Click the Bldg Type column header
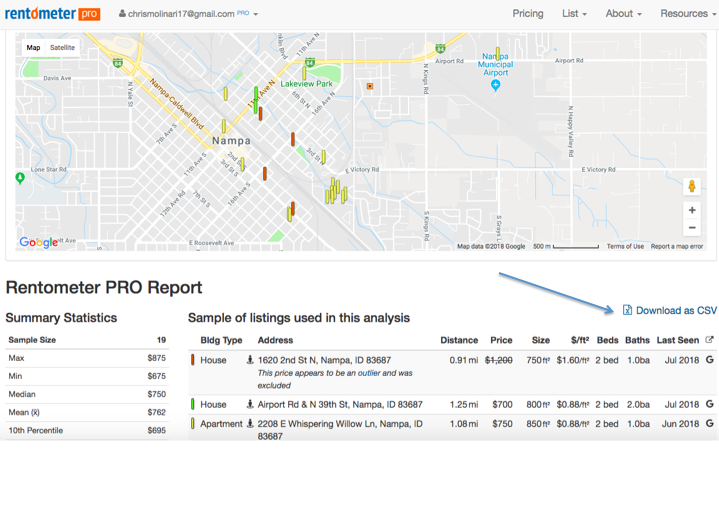 click(x=221, y=340)
